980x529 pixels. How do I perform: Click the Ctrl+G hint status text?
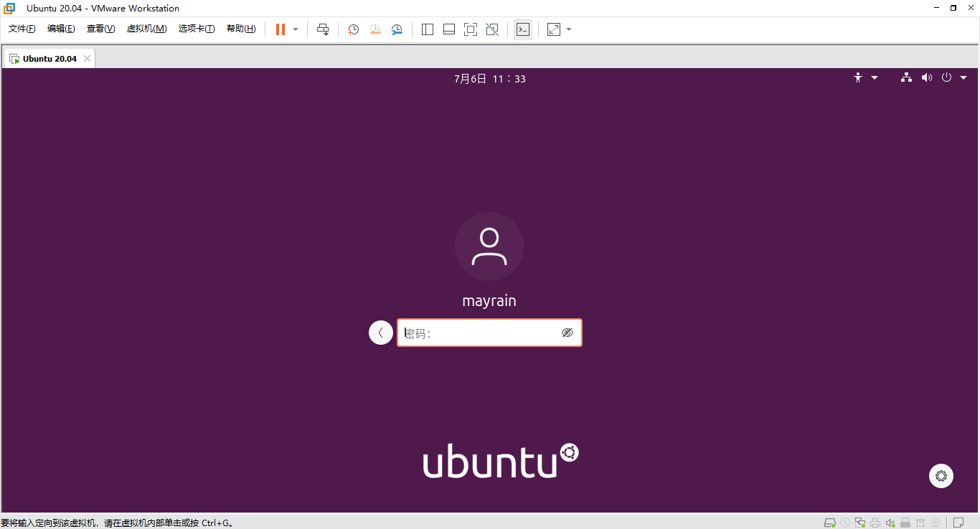(116, 523)
